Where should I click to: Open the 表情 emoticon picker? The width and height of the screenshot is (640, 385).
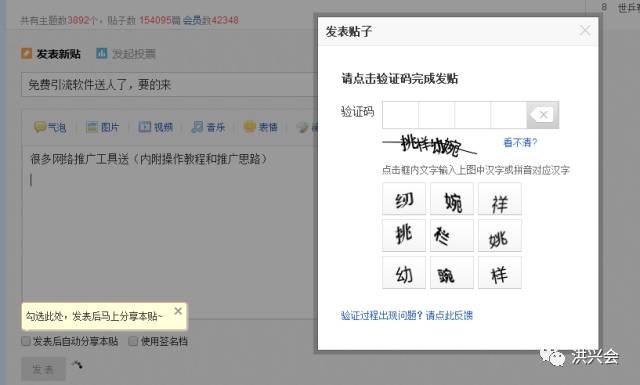[249, 127]
